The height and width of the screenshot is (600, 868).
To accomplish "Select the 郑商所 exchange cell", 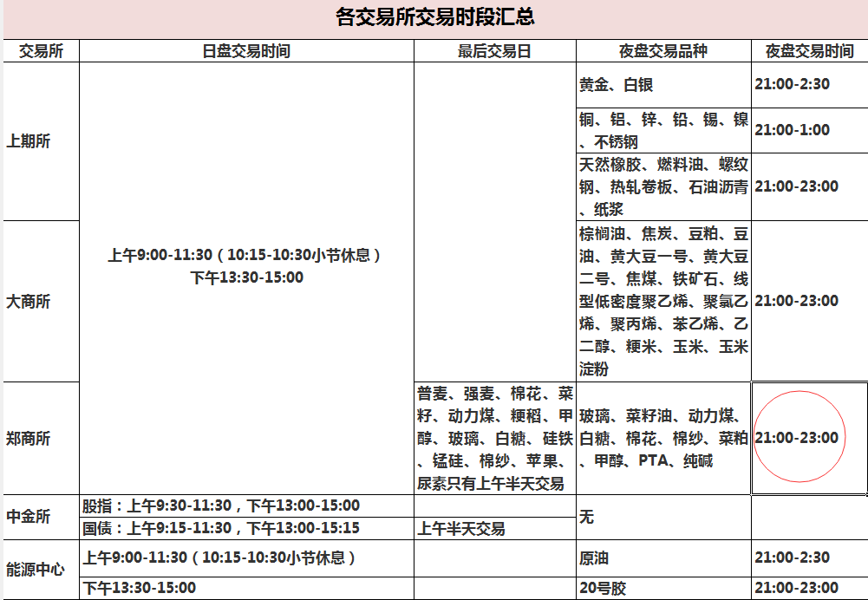I will (x=42, y=439).
